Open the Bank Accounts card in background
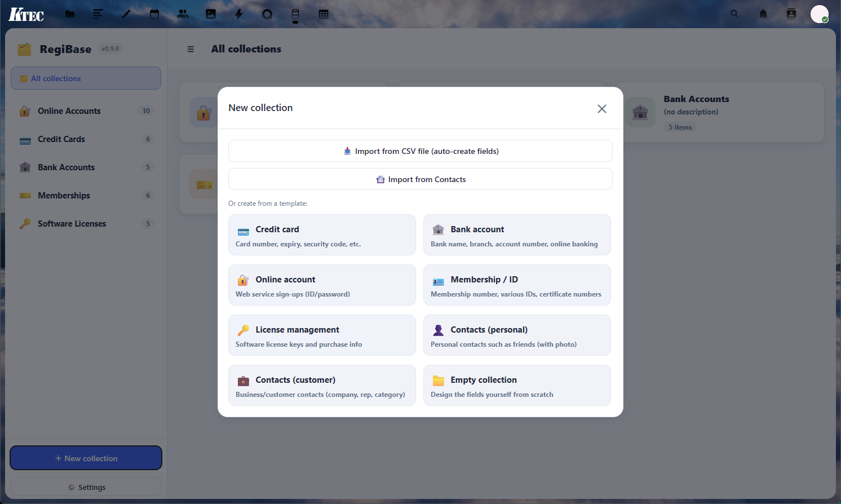 tap(720, 112)
